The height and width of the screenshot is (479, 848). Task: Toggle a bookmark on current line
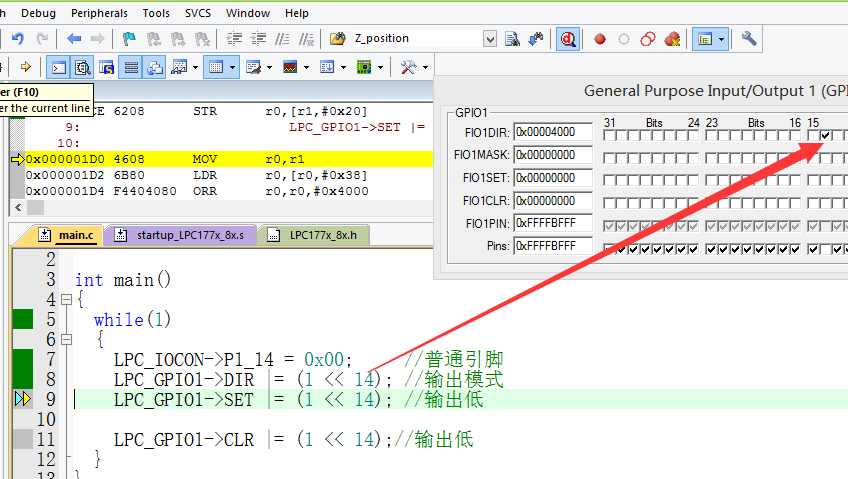(129, 39)
